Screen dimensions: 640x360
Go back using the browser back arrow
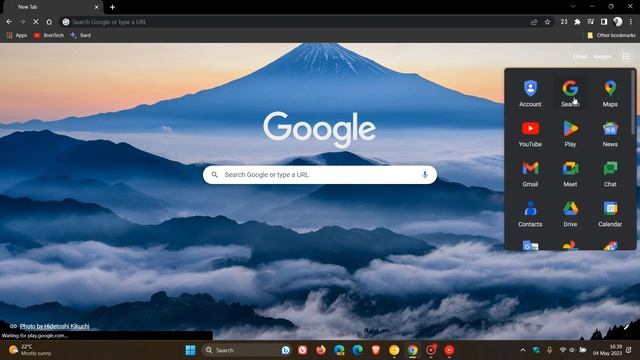(9, 22)
